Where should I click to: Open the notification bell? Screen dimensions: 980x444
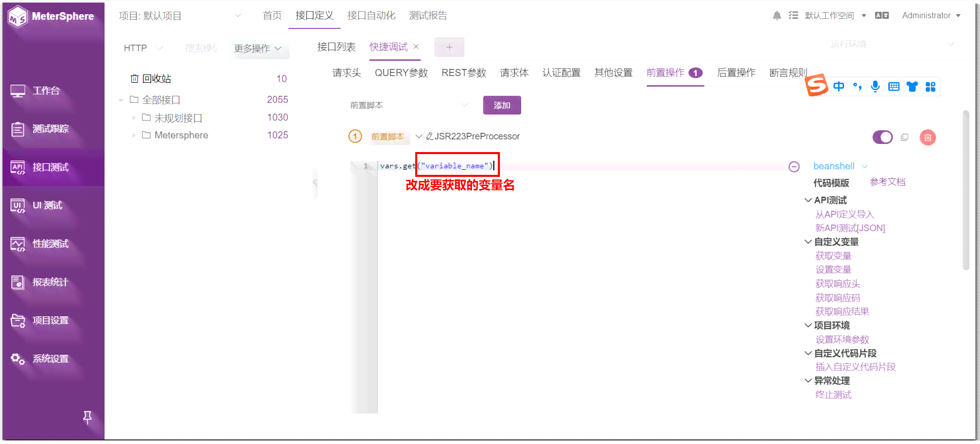[777, 16]
